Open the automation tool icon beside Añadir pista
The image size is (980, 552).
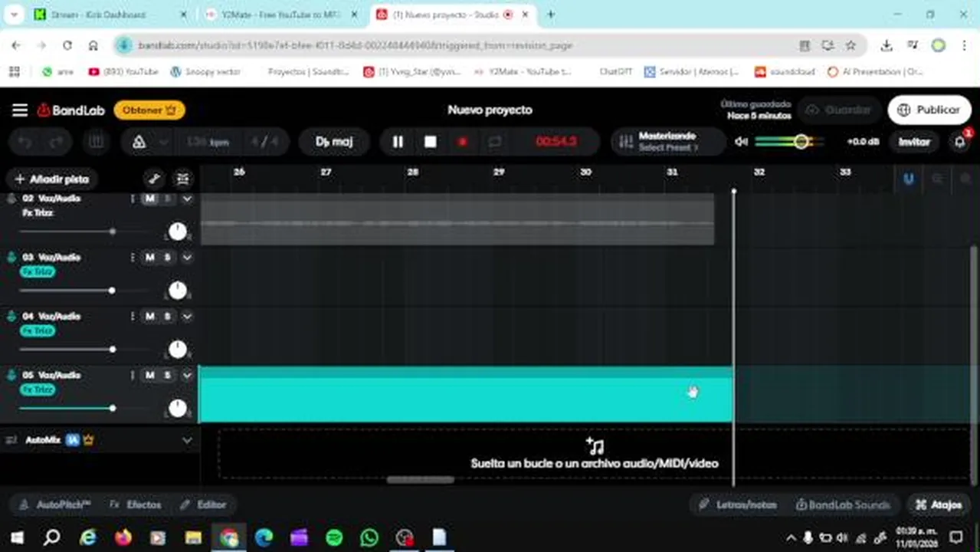(154, 179)
